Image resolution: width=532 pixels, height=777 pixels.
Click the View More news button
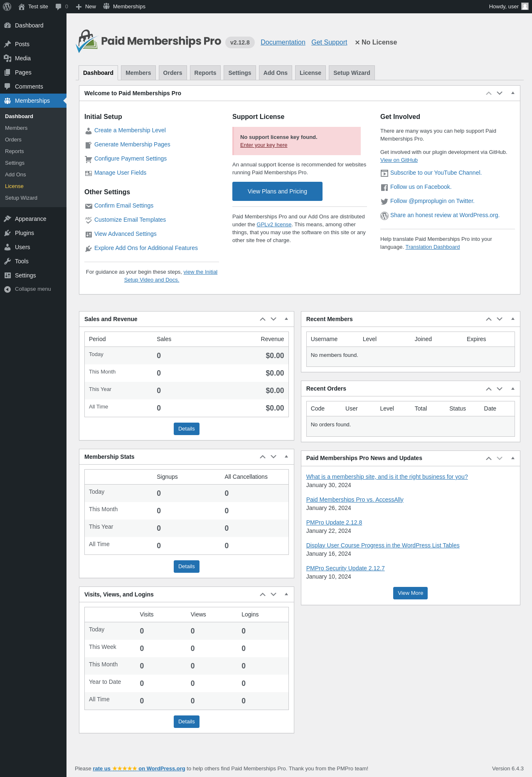pos(410,593)
